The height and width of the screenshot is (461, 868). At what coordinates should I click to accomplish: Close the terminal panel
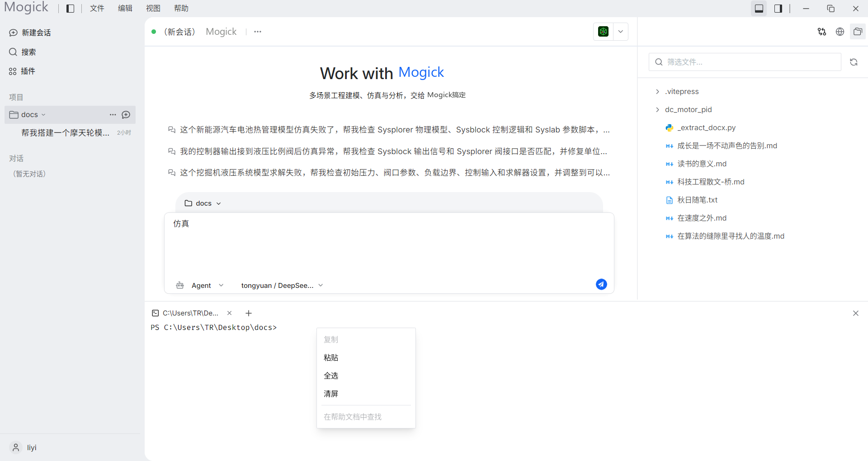tap(856, 313)
